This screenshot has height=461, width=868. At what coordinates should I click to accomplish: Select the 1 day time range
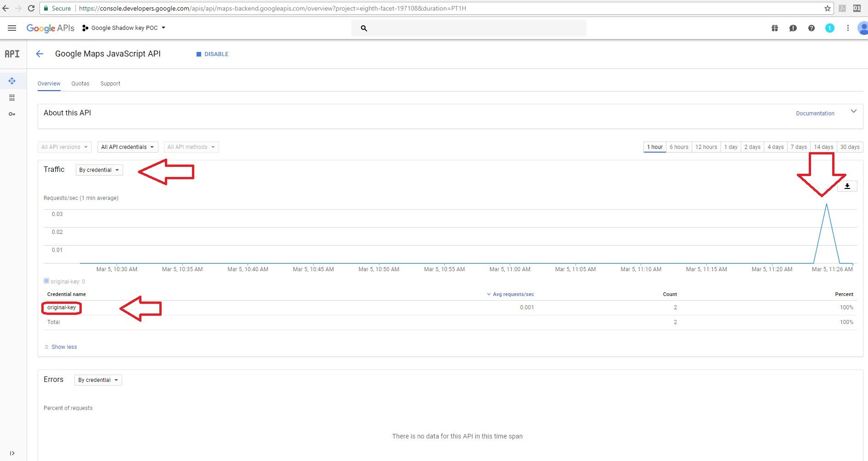point(731,147)
